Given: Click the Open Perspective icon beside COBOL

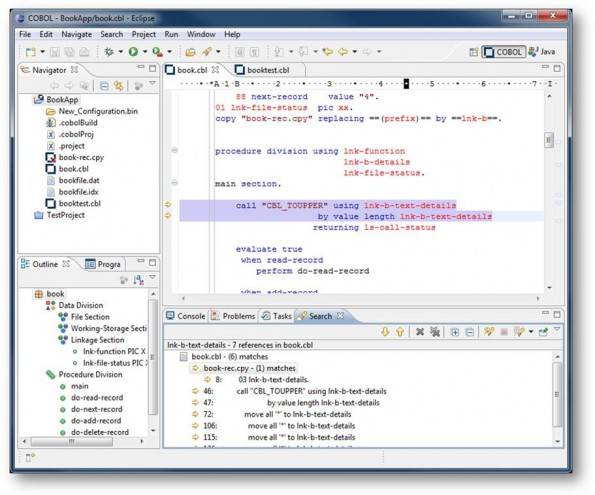Looking at the screenshot, I should point(473,52).
